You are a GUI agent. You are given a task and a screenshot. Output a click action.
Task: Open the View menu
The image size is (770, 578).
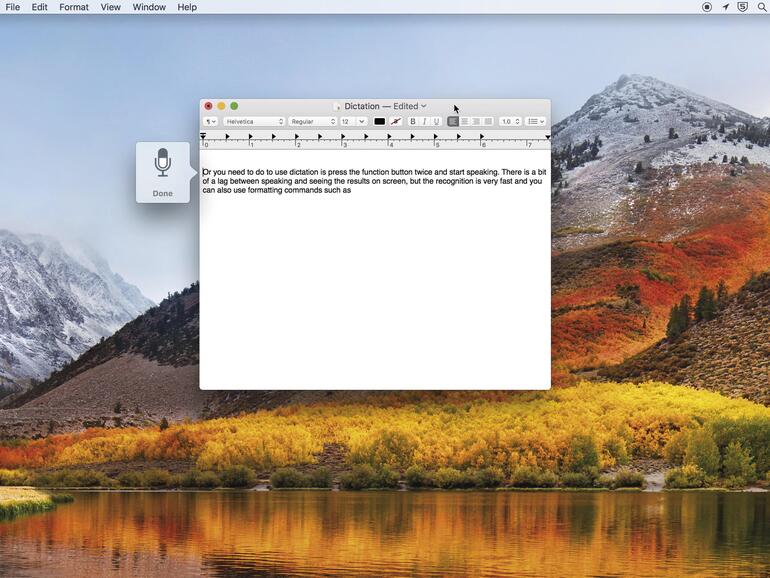110,7
